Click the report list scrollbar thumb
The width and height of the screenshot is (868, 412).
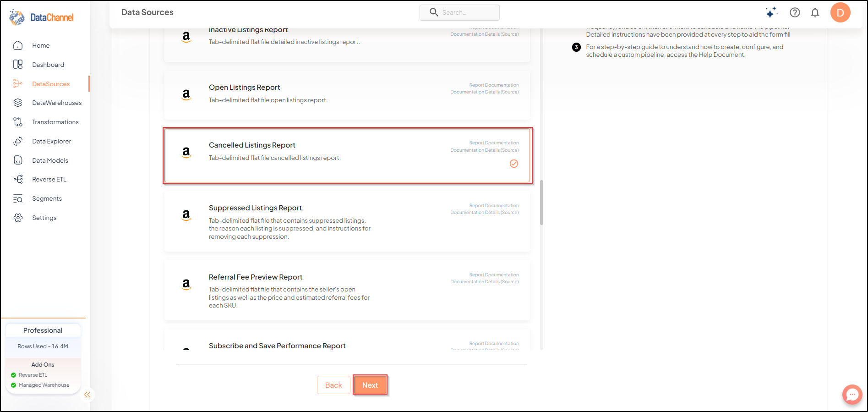click(x=541, y=202)
